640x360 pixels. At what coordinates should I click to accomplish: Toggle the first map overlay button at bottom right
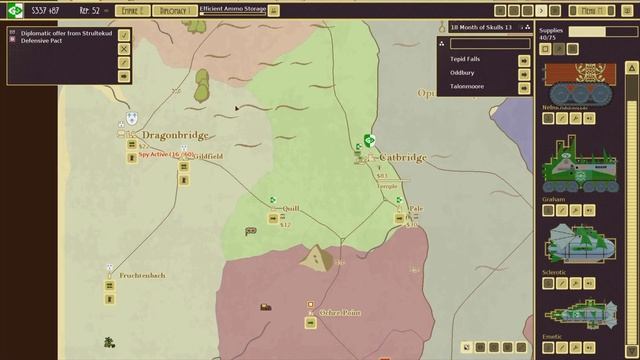click(467, 347)
